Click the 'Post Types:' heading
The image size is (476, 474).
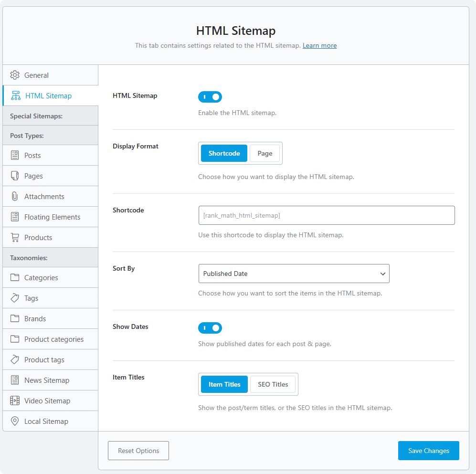pyautogui.click(x=27, y=136)
